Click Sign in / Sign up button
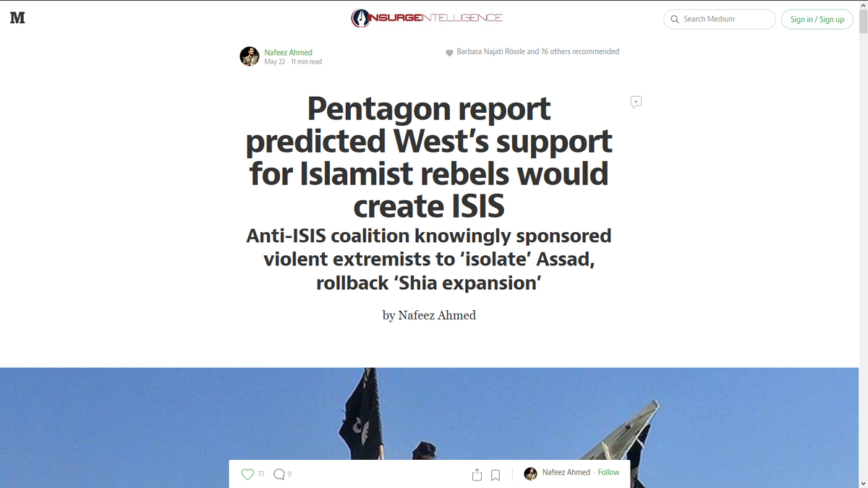Screen dimensions: 868x488 (817, 20)
